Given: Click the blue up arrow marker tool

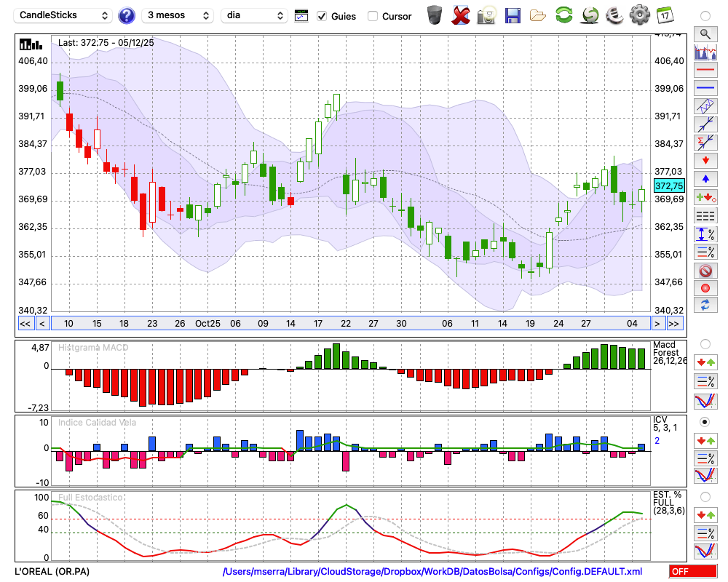Looking at the screenshot, I should (705, 179).
